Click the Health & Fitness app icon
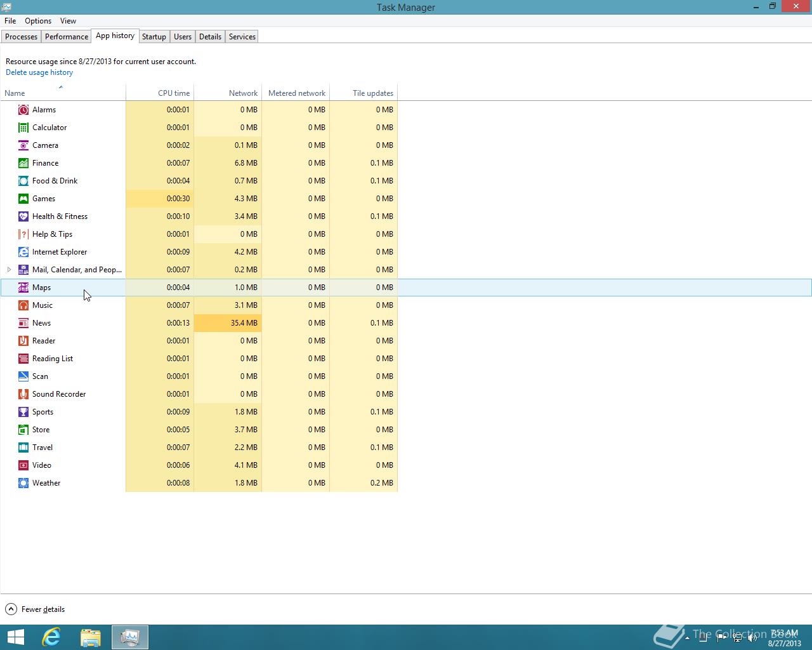 coord(23,216)
